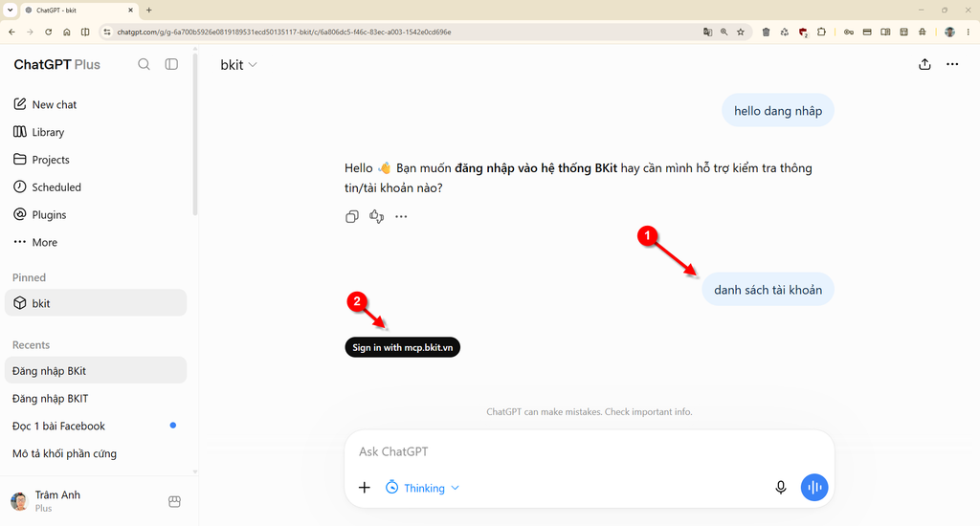The image size is (980, 526).
Task: Bookmark this page with the star icon
Action: pyautogui.click(x=741, y=32)
